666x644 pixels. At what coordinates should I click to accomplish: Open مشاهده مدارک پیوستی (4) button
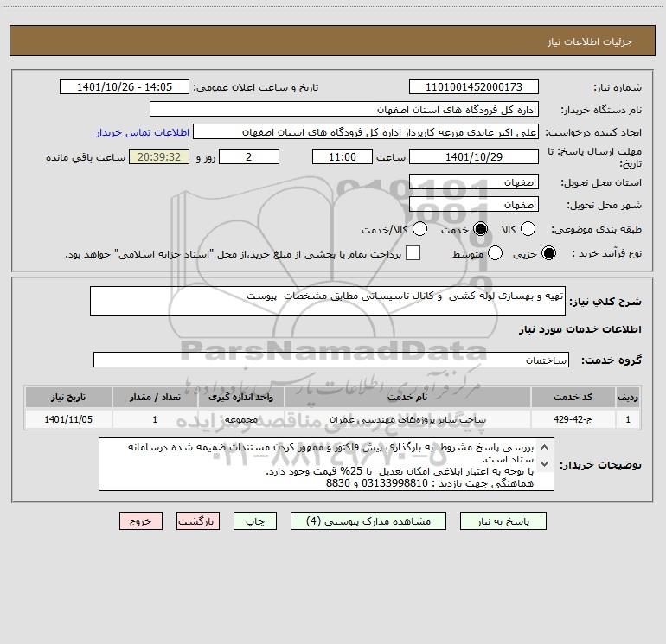click(368, 521)
